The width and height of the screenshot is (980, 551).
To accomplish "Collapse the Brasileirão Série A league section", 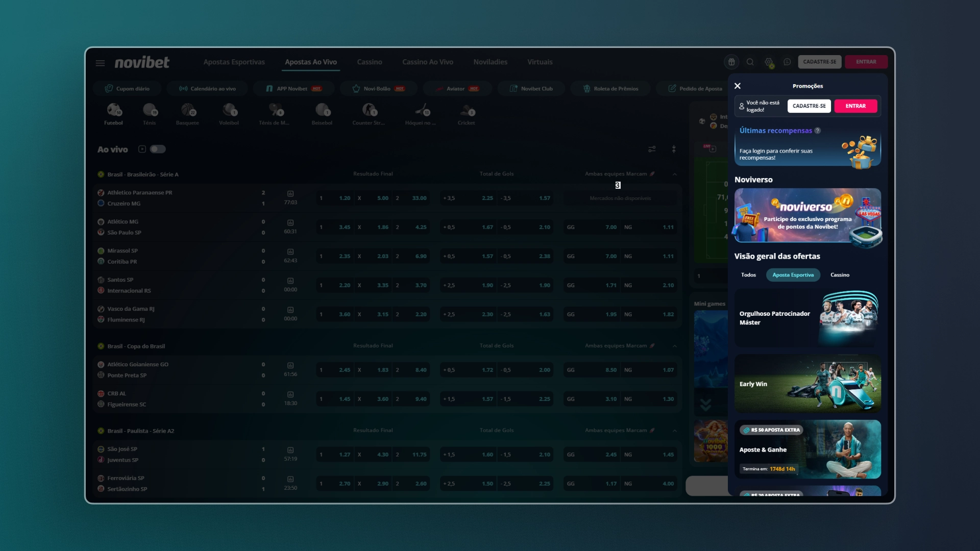I will pyautogui.click(x=675, y=174).
